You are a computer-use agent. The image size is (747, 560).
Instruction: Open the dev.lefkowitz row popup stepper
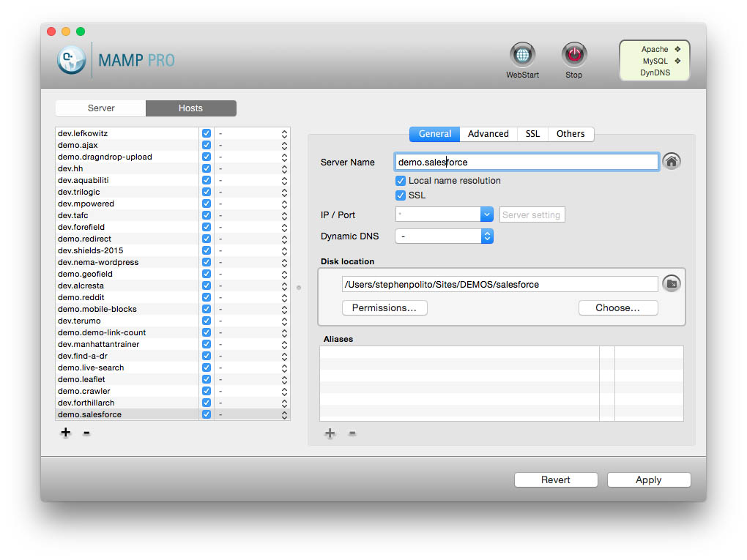284,134
